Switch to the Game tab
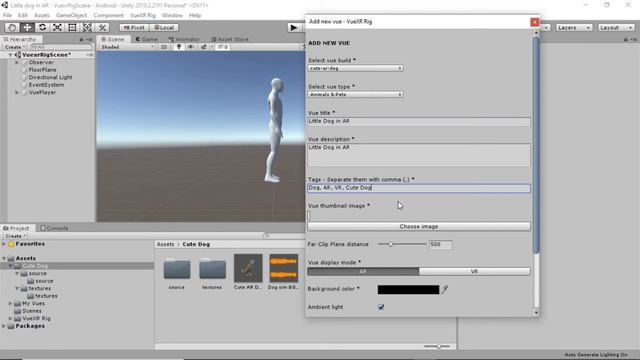The image size is (640, 360). [x=147, y=39]
